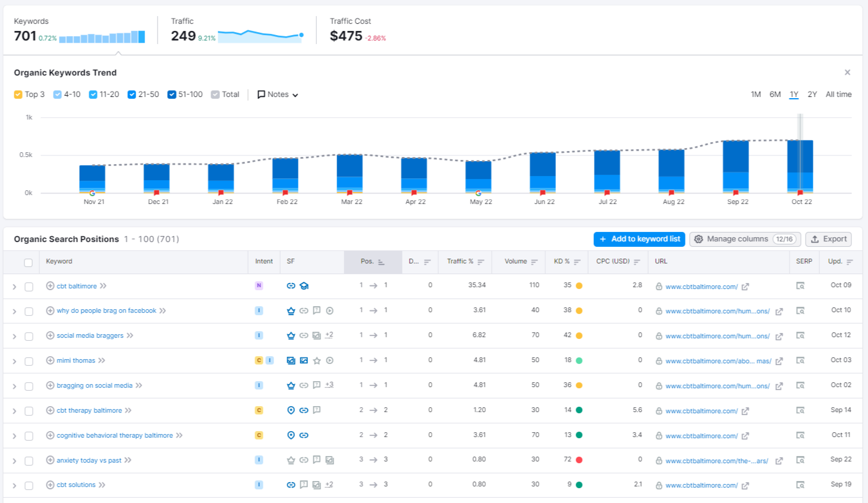Add cbt baltimore keyword via plus icon
The image size is (868, 503).
point(50,286)
